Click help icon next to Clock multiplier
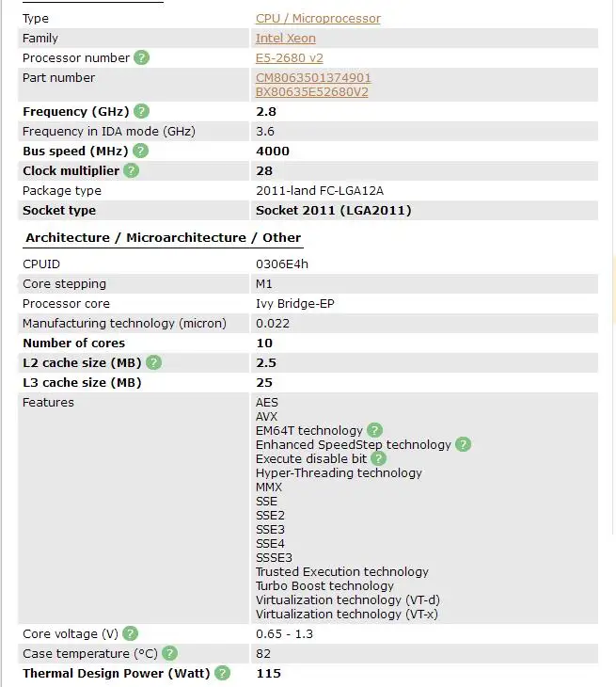This screenshot has height=687, width=616. (x=132, y=170)
